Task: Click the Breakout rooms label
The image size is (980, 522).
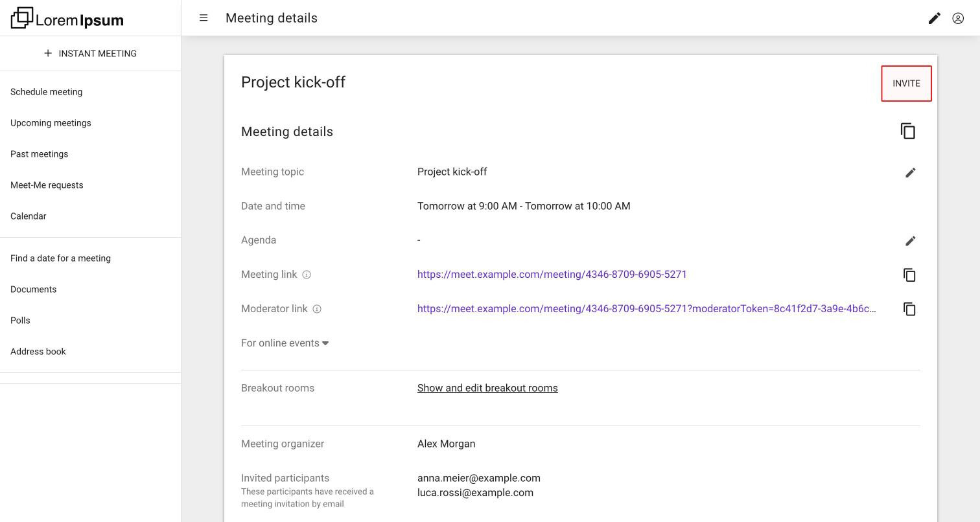Action: click(277, 388)
